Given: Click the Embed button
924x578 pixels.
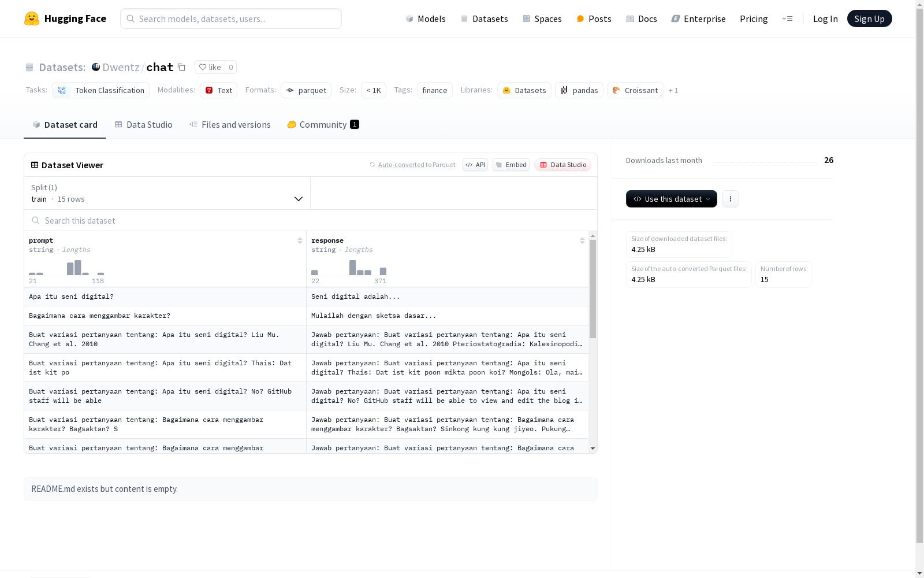Looking at the screenshot, I should click(x=511, y=165).
